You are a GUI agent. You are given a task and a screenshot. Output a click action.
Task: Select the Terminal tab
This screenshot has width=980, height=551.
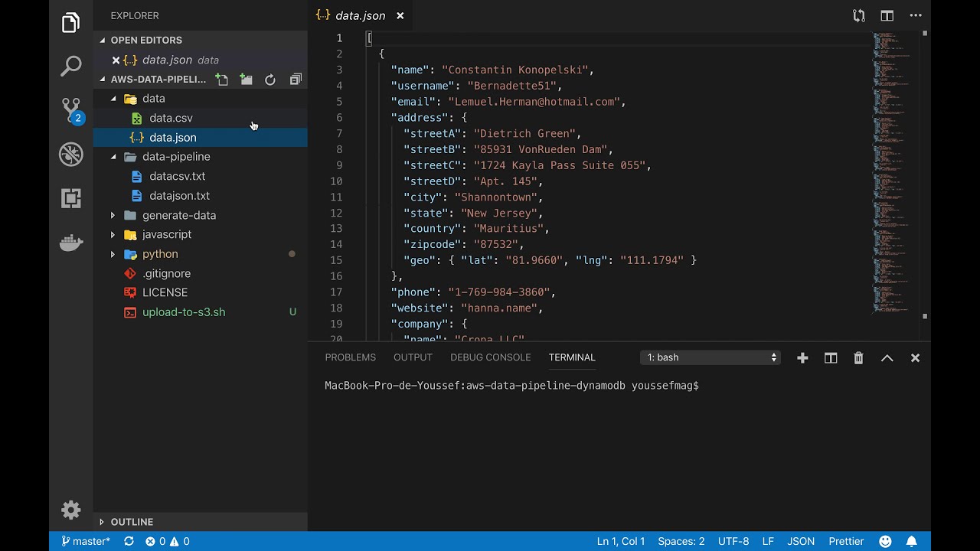coord(572,357)
